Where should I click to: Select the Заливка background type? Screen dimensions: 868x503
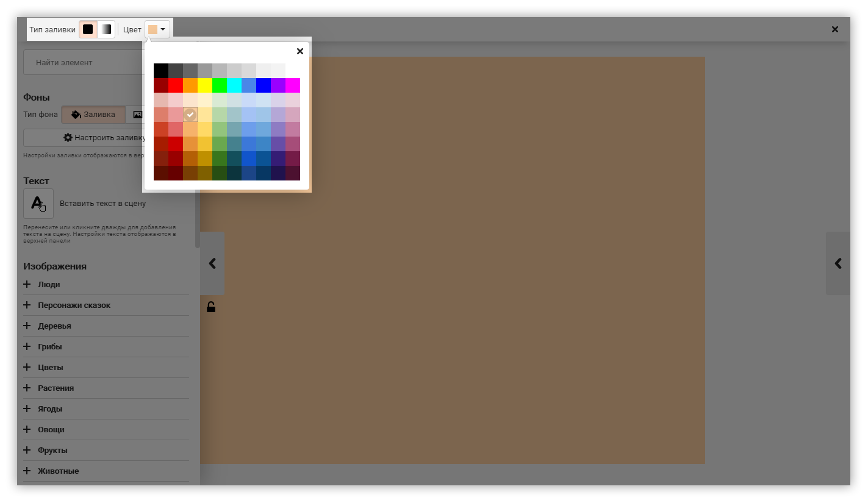[x=93, y=115]
